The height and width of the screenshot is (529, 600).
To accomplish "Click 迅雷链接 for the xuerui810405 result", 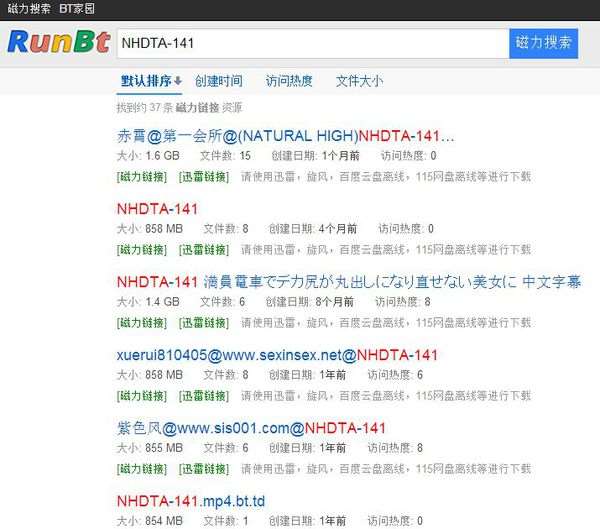I will (204, 396).
